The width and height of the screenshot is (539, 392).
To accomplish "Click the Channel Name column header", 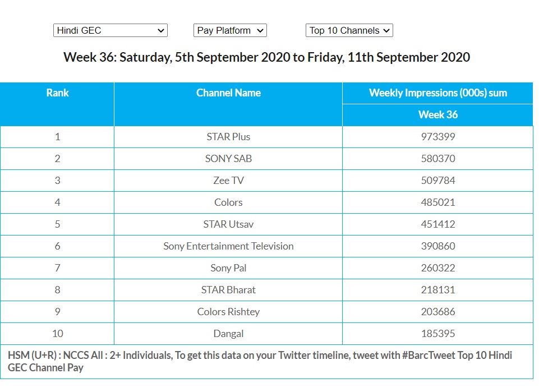I will [228, 93].
